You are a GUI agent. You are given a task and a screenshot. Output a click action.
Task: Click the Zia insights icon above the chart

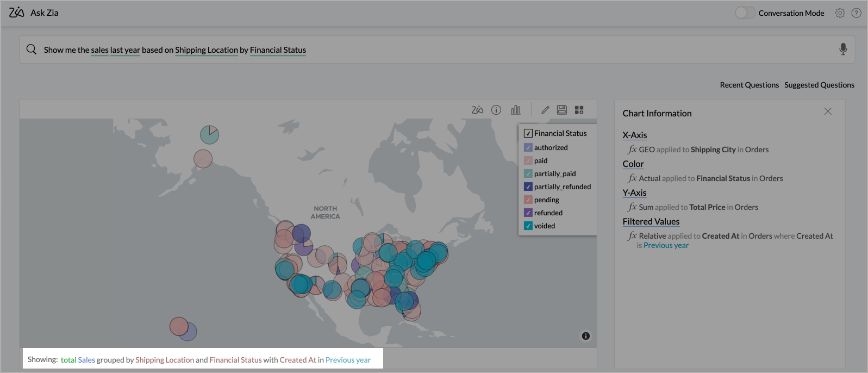coord(477,110)
